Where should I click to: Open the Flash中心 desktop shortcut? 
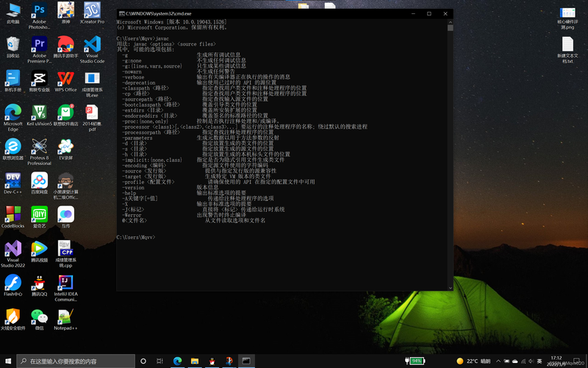[12, 286]
